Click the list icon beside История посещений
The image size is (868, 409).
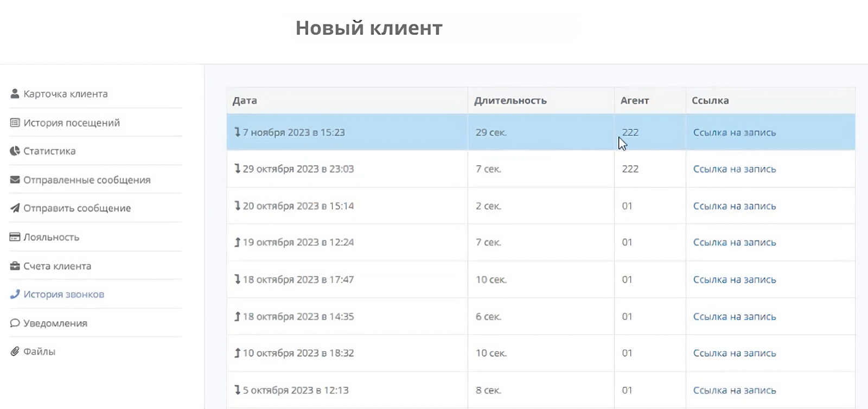[15, 123]
